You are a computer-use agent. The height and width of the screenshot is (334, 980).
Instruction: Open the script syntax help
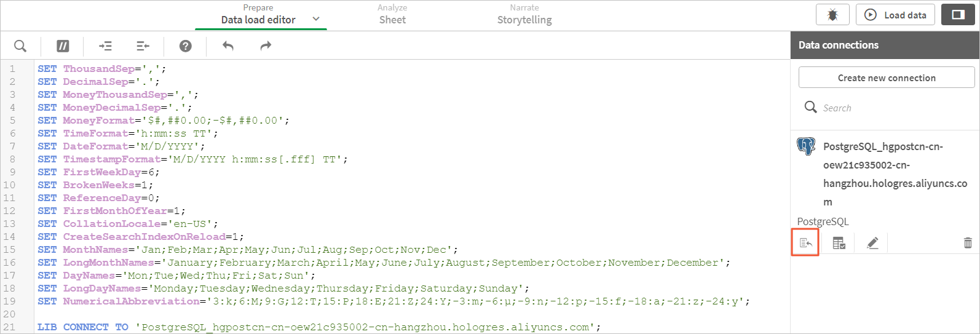(x=186, y=46)
